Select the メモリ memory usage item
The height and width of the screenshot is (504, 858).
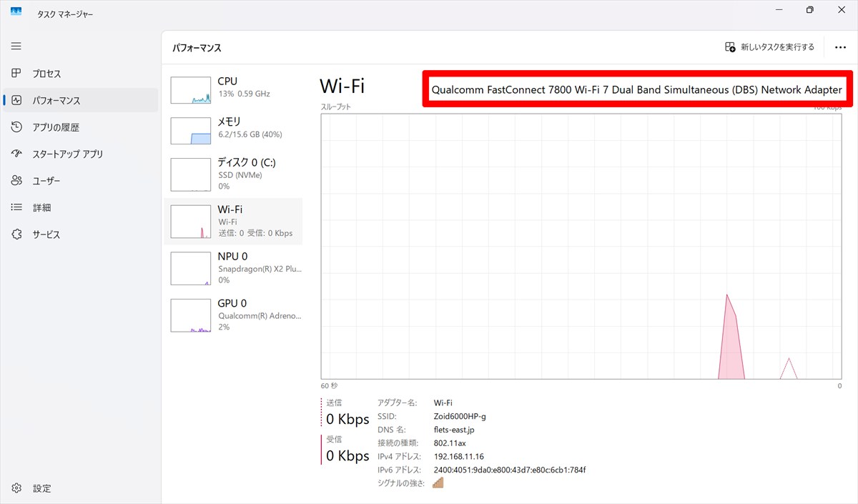[x=233, y=128]
